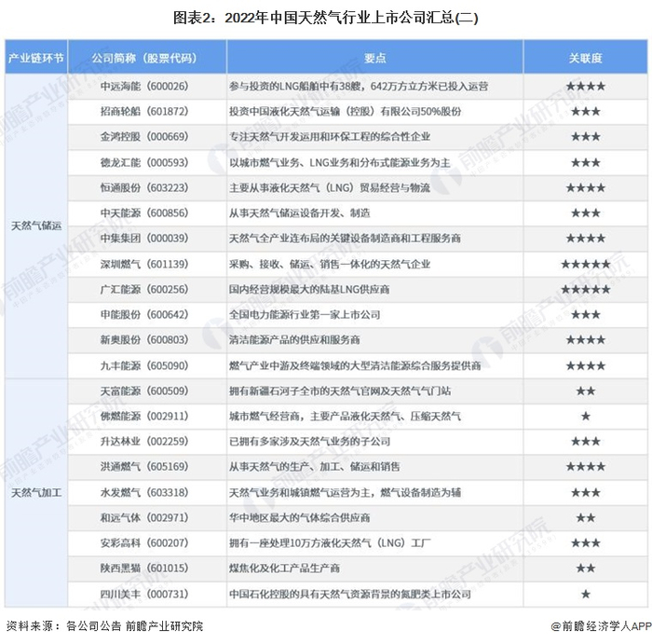Click the single star rating for 四川美丰

(586, 594)
